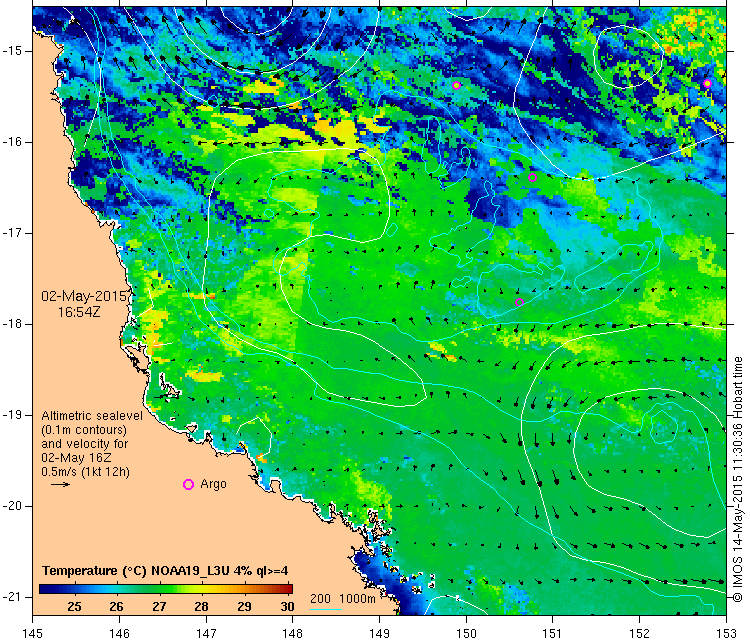Click the '02-May 16Z' text
Viewport: 750px width, 640px height.
click(x=76, y=457)
